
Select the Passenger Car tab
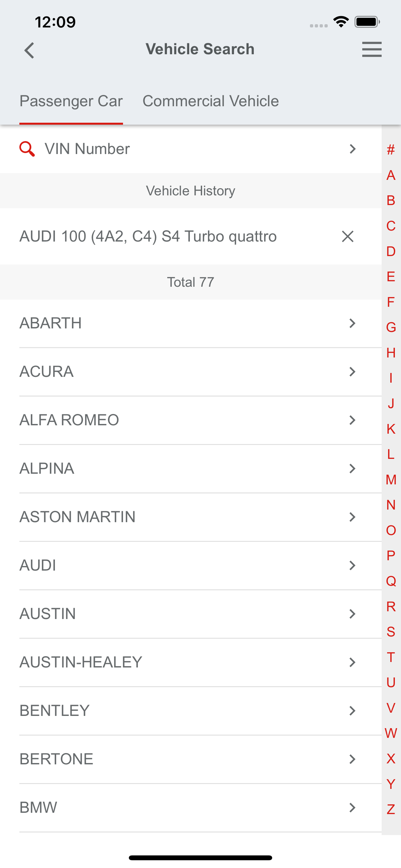coord(71,101)
